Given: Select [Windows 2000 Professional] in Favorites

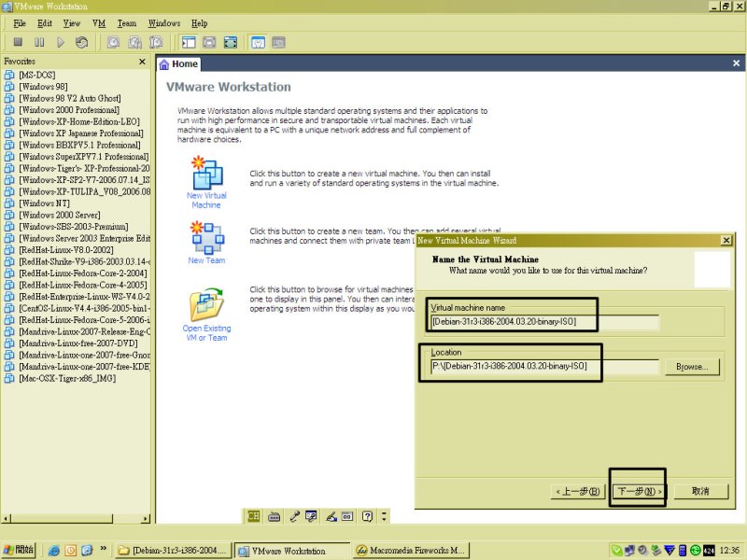Looking at the screenshot, I should point(69,110).
